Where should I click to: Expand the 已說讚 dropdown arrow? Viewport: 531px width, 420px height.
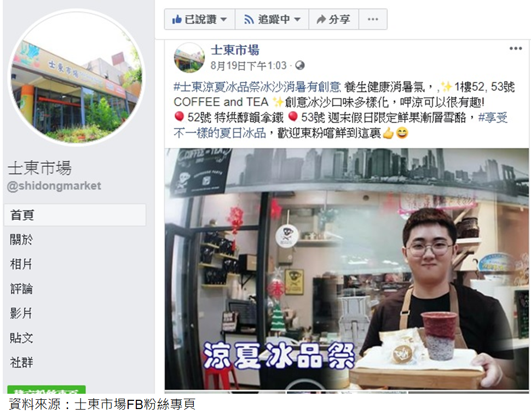pyautogui.click(x=223, y=20)
